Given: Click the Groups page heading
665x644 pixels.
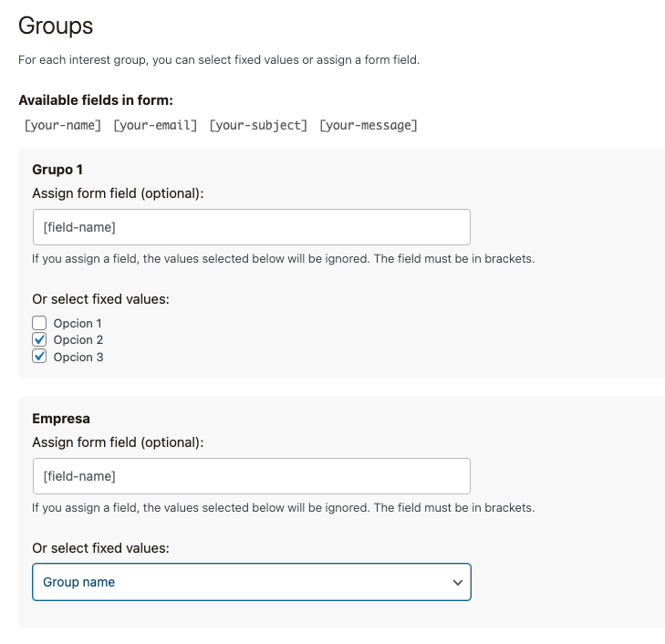Looking at the screenshot, I should pyautogui.click(x=56, y=26).
